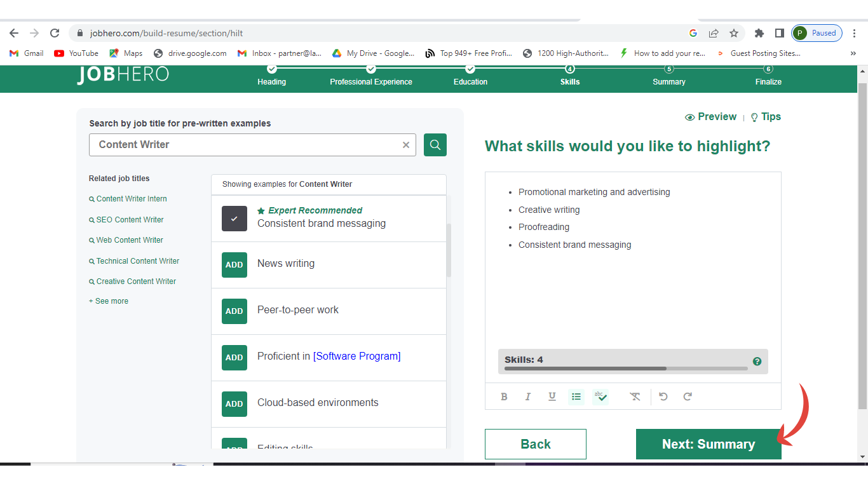Image resolution: width=868 pixels, height=488 pixels.
Task: Toggle the spell check icon
Action: pyautogui.click(x=600, y=396)
